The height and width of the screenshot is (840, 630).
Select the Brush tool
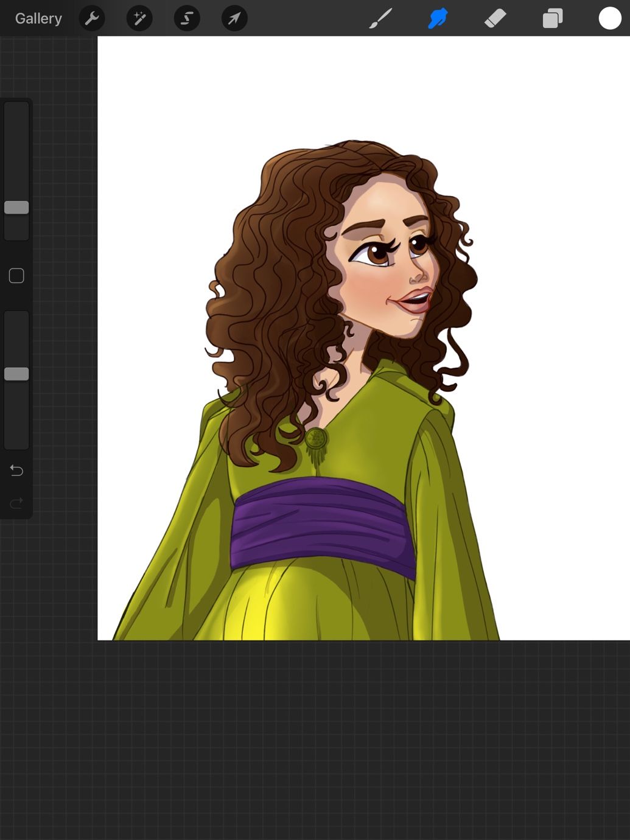[x=380, y=18]
